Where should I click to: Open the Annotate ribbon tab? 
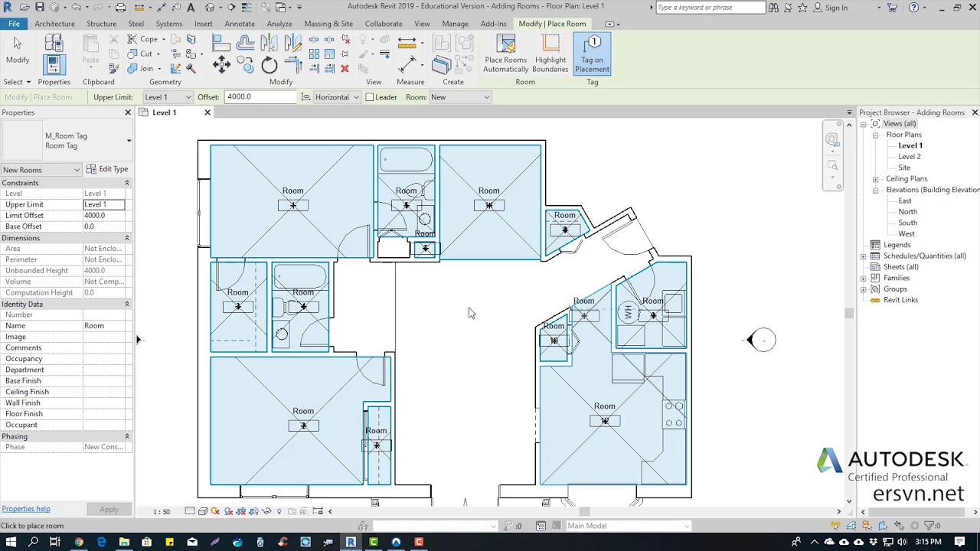pyautogui.click(x=240, y=24)
